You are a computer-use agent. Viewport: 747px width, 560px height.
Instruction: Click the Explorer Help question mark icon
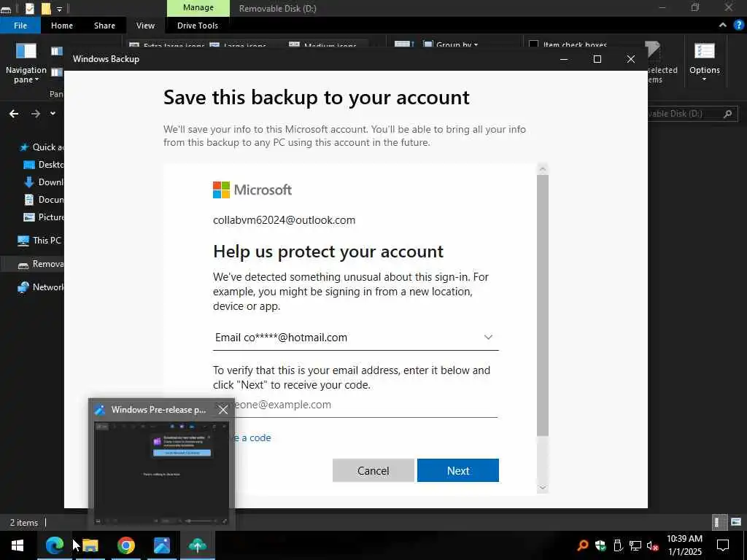tap(738, 26)
